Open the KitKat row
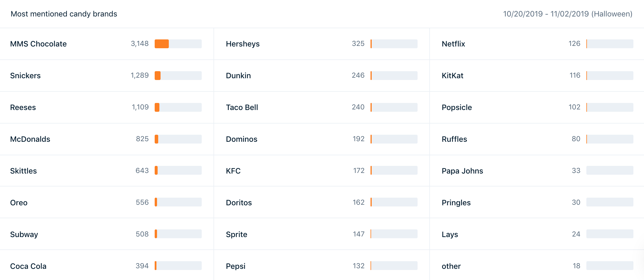The width and height of the screenshot is (644, 280). 537,76
